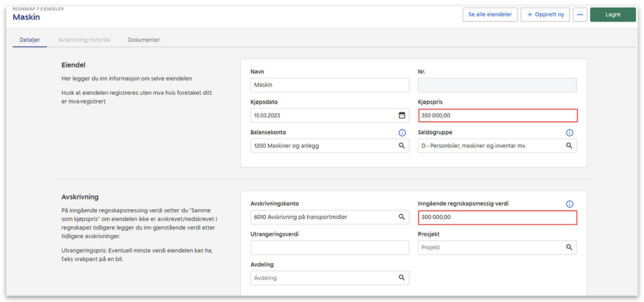The height and width of the screenshot is (302, 644).
Task: Click the Opprett ny button
Action: click(546, 15)
